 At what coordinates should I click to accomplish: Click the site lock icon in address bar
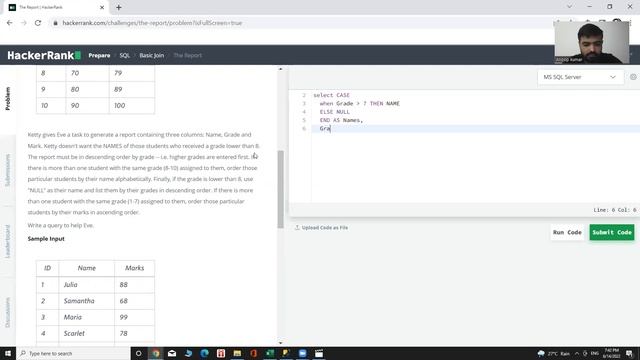[56, 23]
